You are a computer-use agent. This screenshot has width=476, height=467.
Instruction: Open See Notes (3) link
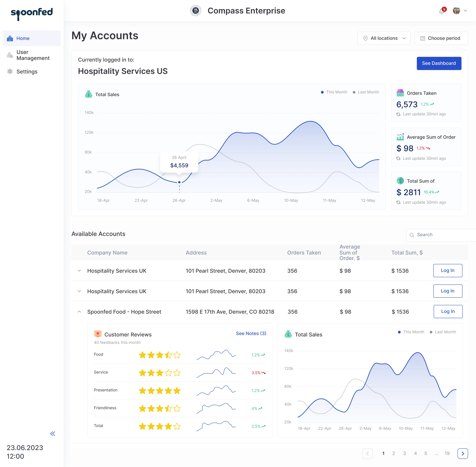(x=251, y=333)
